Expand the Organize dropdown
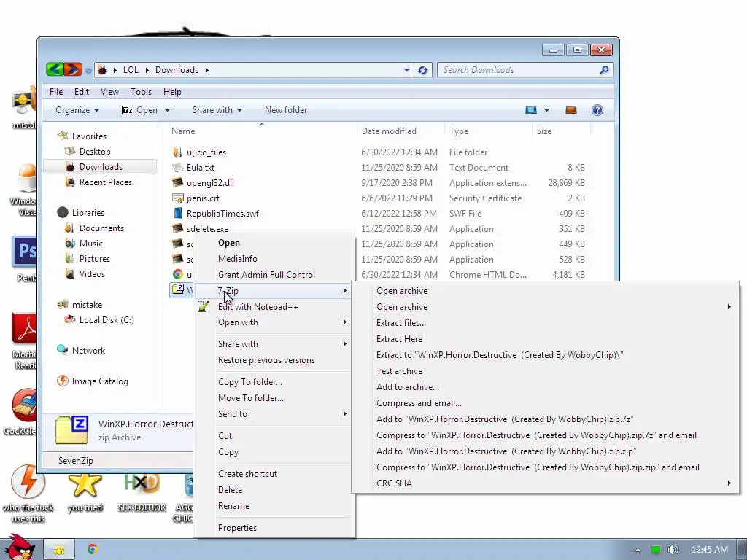Viewport: 747px width, 560px height. (77, 110)
